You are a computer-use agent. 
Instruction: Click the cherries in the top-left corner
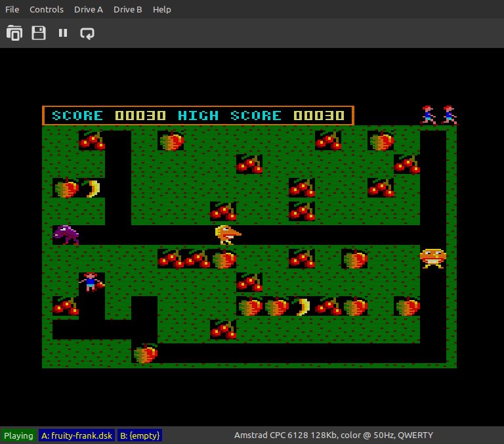pos(92,141)
